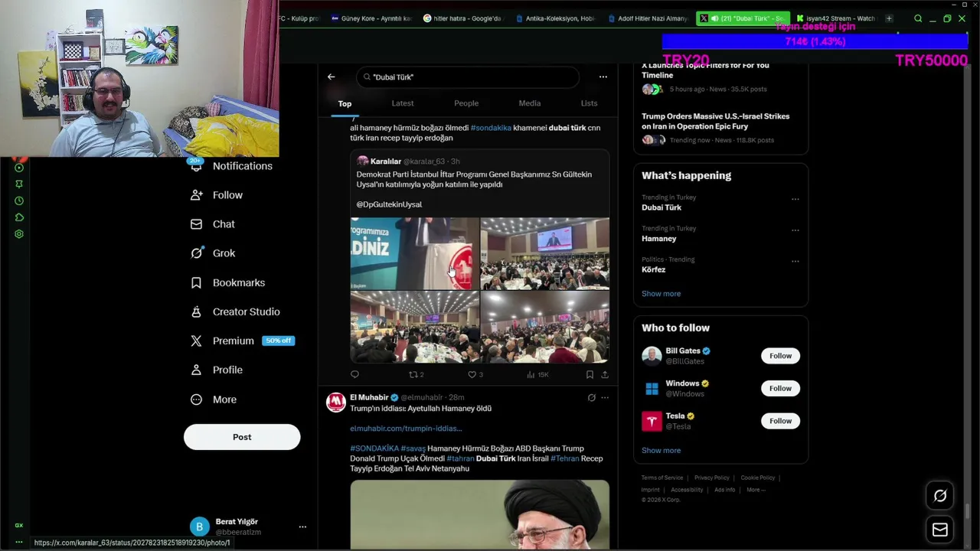Click Grok explain icon on El Muhabir post
Screen dimensions: 980x551
click(x=591, y=397)
